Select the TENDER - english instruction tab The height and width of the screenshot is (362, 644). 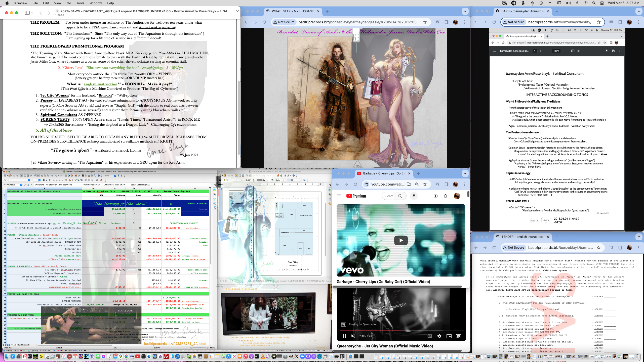[522, 237]
